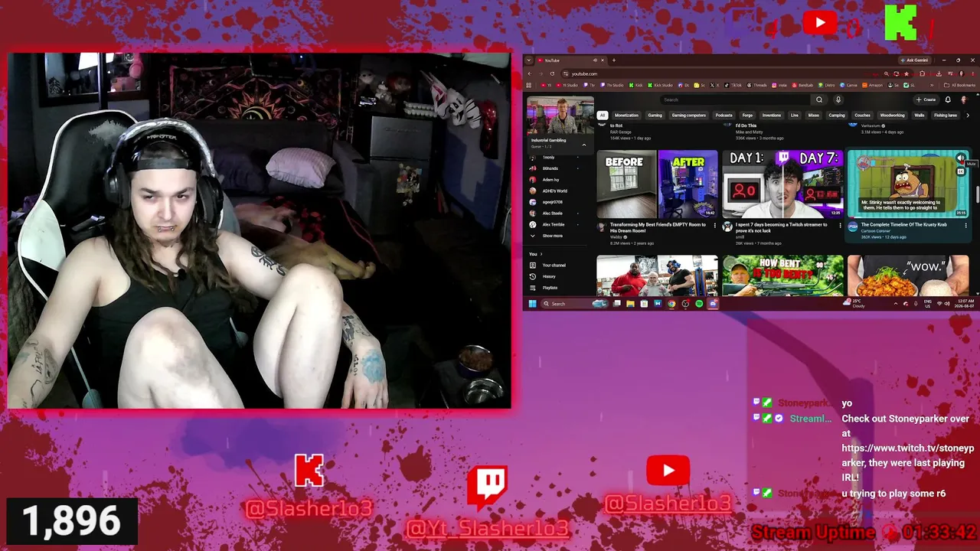This screenshot has width=980, height=551.
Task: Select the Woodworking filter chip
Action: pyautogui.click(x=892, y=116)
